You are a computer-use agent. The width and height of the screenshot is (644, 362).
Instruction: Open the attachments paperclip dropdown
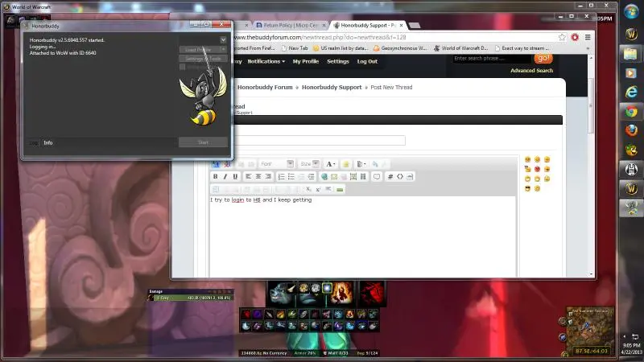pos(361,164)
